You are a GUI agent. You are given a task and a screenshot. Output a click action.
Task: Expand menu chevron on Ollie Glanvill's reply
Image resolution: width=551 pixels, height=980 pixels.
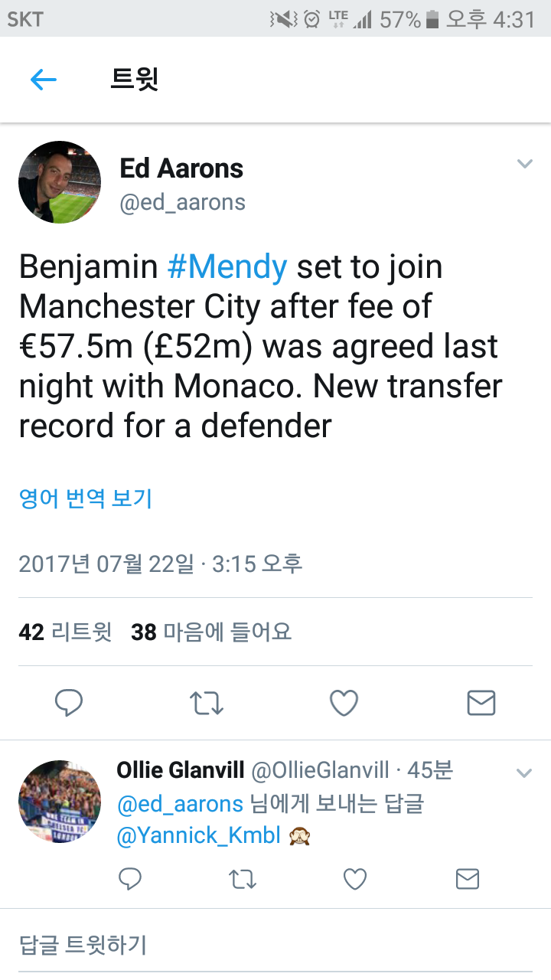click(x=524, y=773)
